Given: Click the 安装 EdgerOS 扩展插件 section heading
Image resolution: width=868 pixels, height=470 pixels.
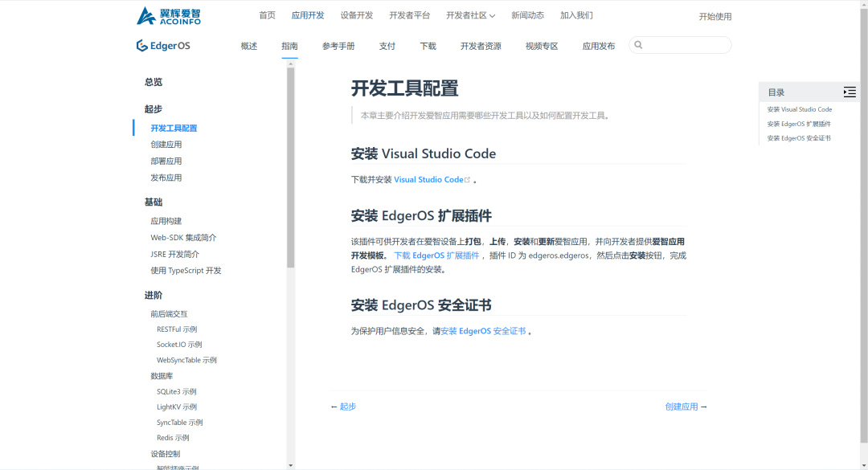Looking at the screenshot, I should [421, 215].
